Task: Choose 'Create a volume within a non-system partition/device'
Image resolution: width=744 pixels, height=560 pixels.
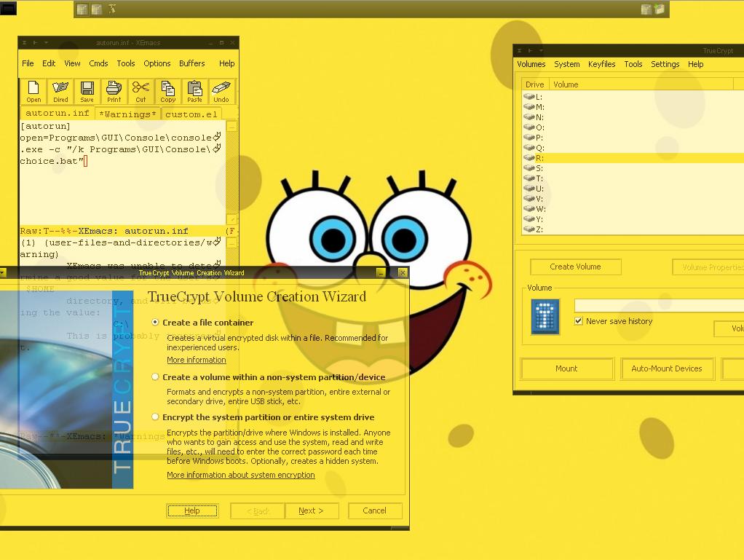Action: pyautogui.click(x=156, y=377)
